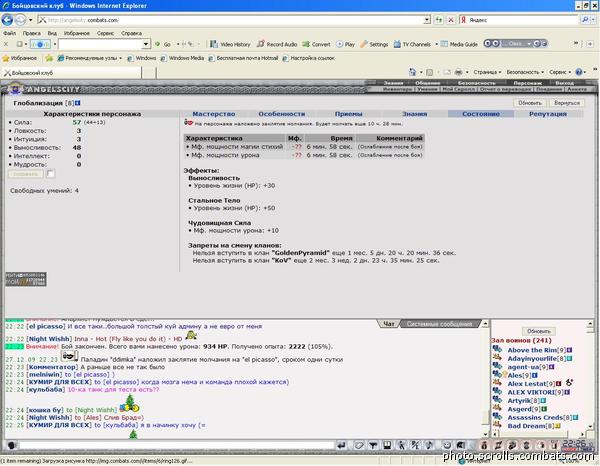Viewport: 600px width, 466px height.
Task: Open the Windows Media favorites link
Action: pyautogui.click(x=183, y=58)
